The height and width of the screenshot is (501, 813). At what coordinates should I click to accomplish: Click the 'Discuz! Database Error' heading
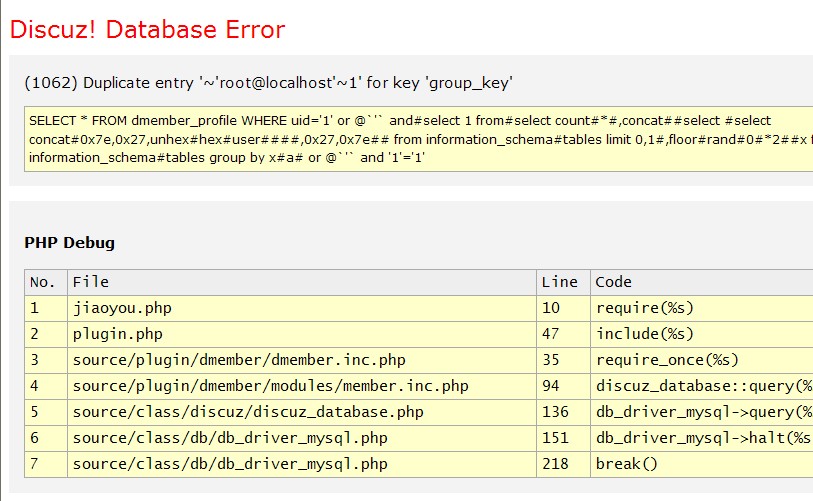147,30
